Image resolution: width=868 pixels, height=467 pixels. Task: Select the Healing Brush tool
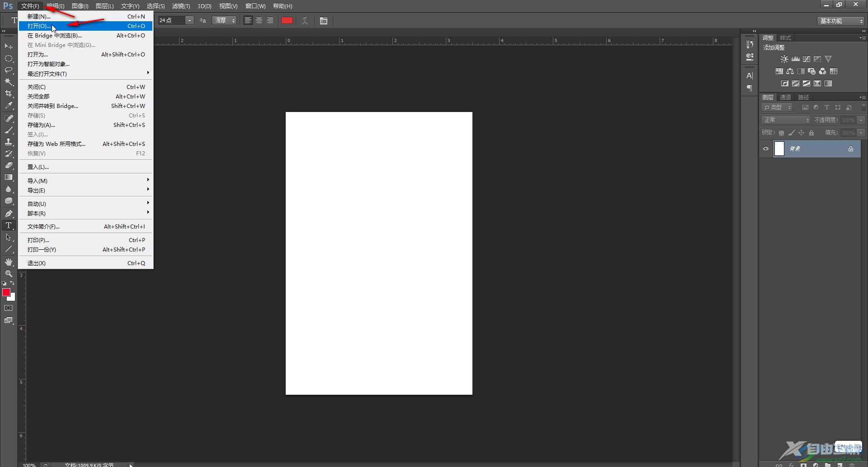[x=9, y=118]
